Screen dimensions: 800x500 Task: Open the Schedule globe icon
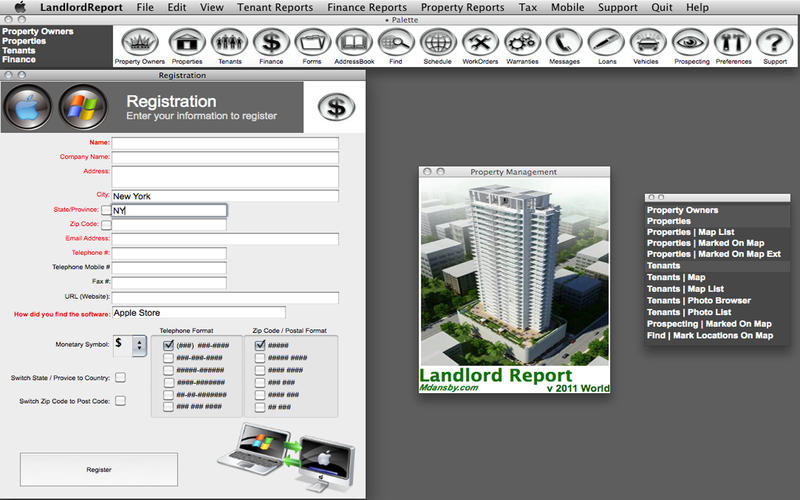(x=437, y=43)
